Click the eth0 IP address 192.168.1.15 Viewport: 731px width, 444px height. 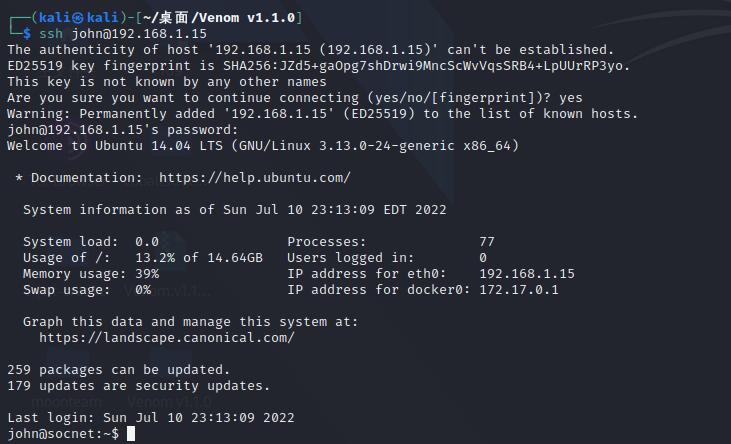(526, 274)
